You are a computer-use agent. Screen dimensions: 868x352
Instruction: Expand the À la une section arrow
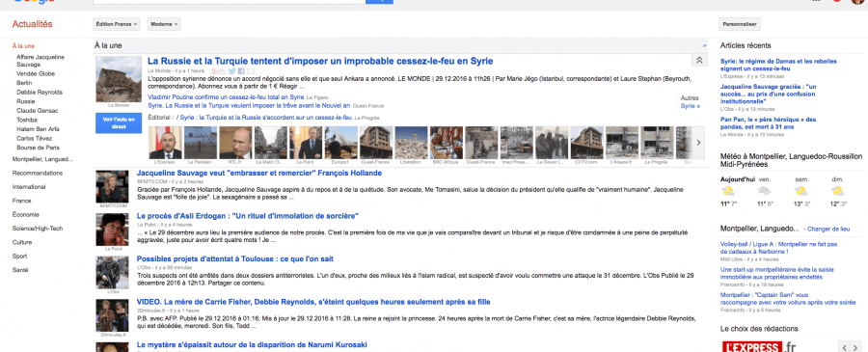pyautogui.click(x=704, y=45)
